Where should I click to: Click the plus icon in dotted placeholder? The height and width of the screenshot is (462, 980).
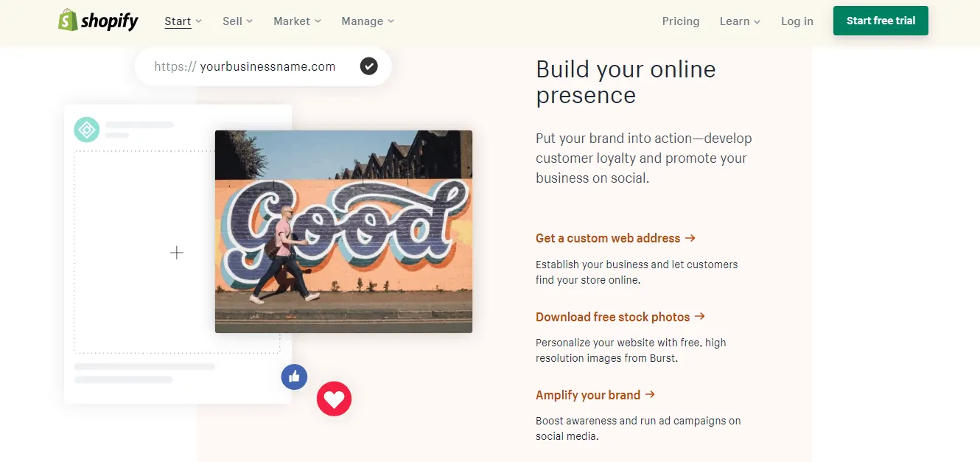point(177,253)
